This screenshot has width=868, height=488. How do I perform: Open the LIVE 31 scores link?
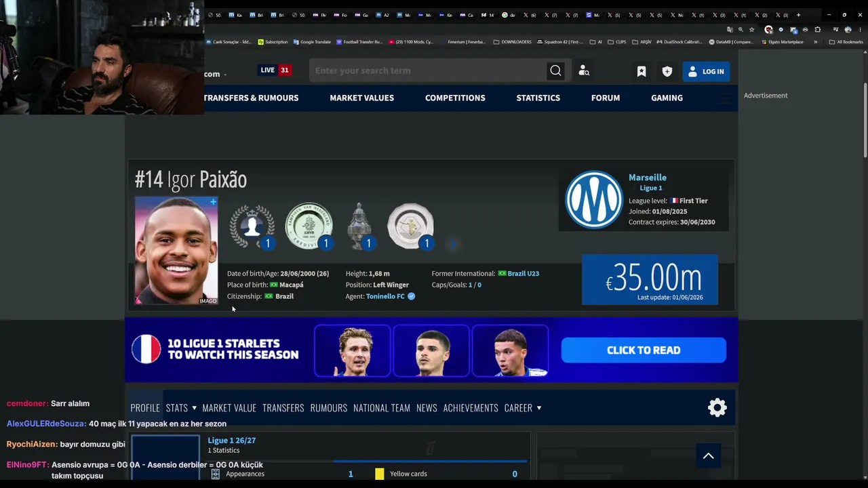click(x=275, y=70)
